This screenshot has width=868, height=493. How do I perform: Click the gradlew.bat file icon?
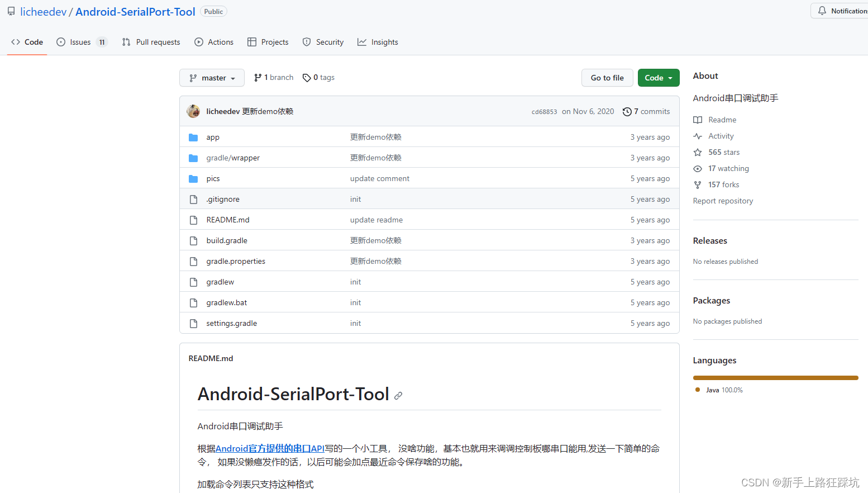click(193, 302)
